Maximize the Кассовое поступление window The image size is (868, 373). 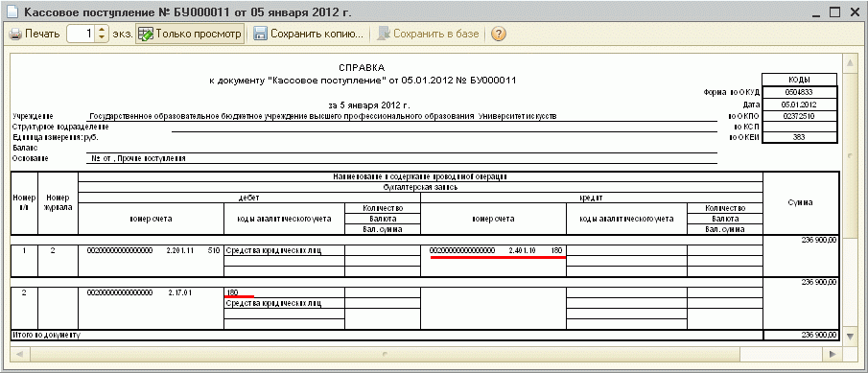834,12
